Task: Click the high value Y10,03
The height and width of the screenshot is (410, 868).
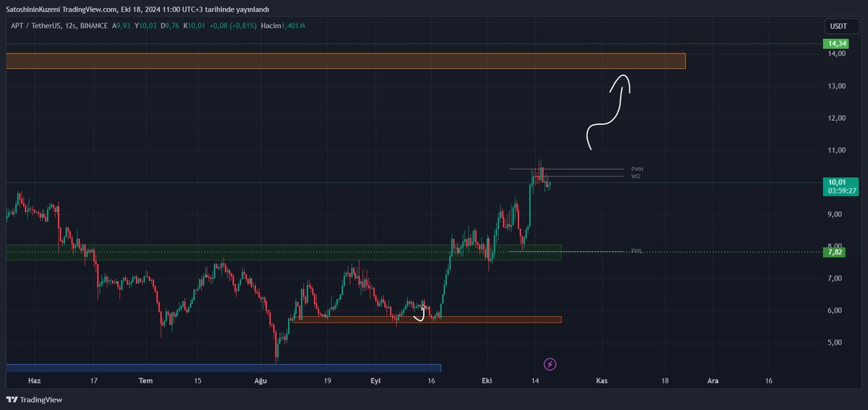Action: click(x=146, y=26)
